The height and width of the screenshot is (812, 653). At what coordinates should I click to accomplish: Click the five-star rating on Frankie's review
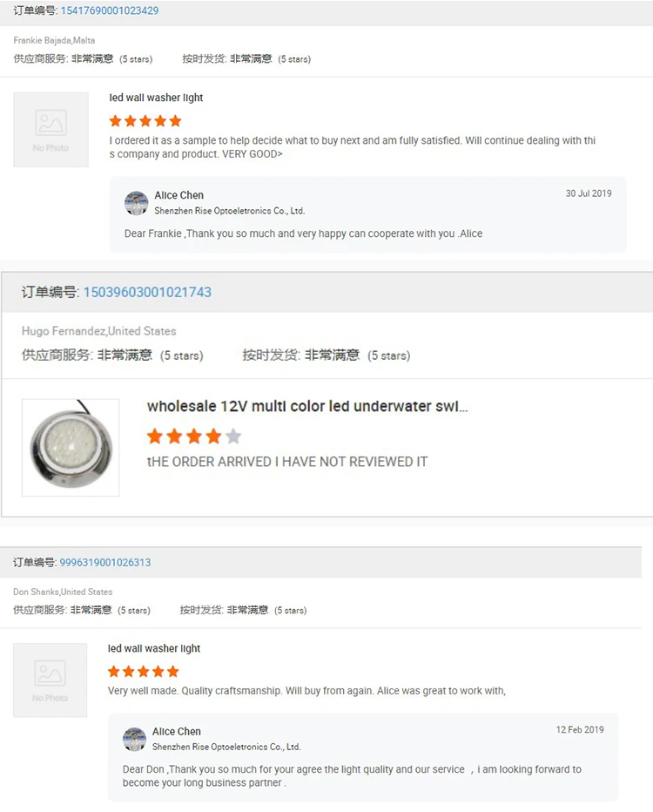[x=145, y=121]
